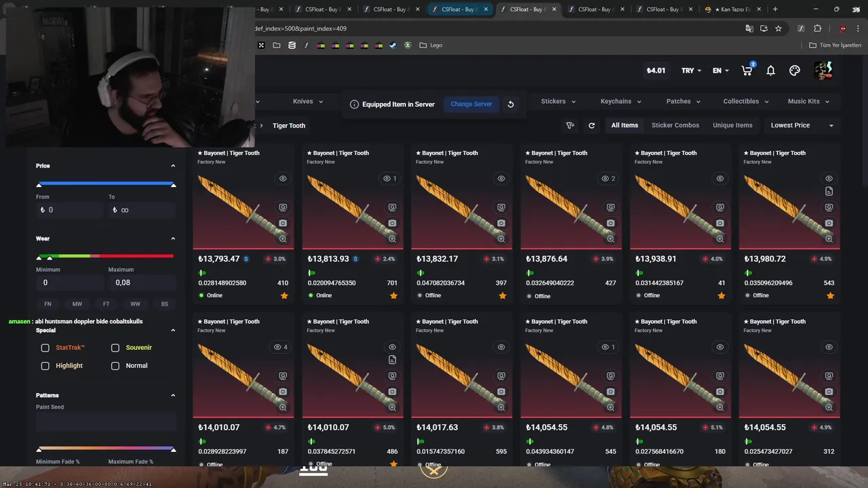This screenshot has height=488, width=868.
Task: Enable the Souvenir checkbox
Action: (115, 348)
